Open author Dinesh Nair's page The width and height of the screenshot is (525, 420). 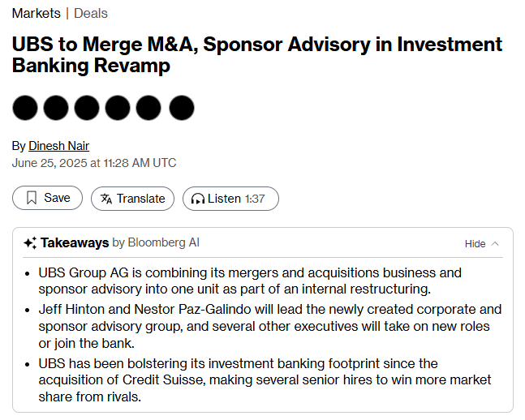point(59,146)
